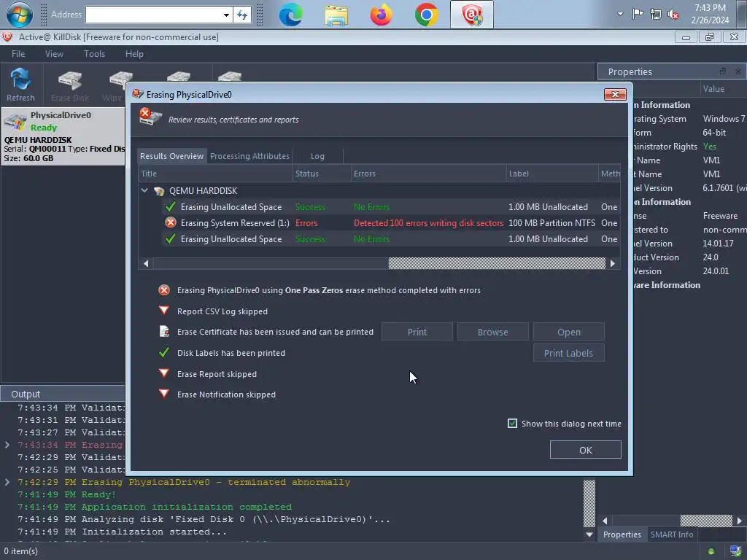Click the Browse button

(x=492, y=332)
